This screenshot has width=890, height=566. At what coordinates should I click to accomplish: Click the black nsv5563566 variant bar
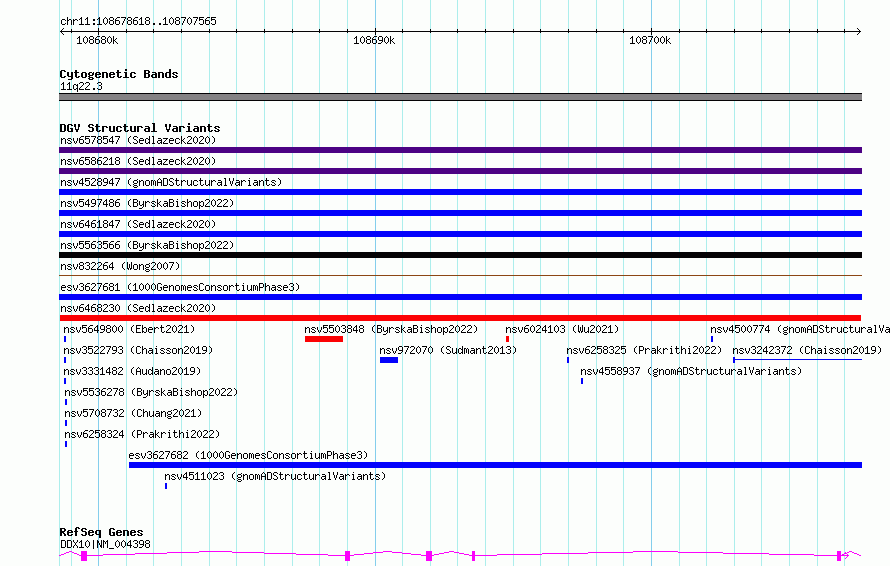(460, 255)
